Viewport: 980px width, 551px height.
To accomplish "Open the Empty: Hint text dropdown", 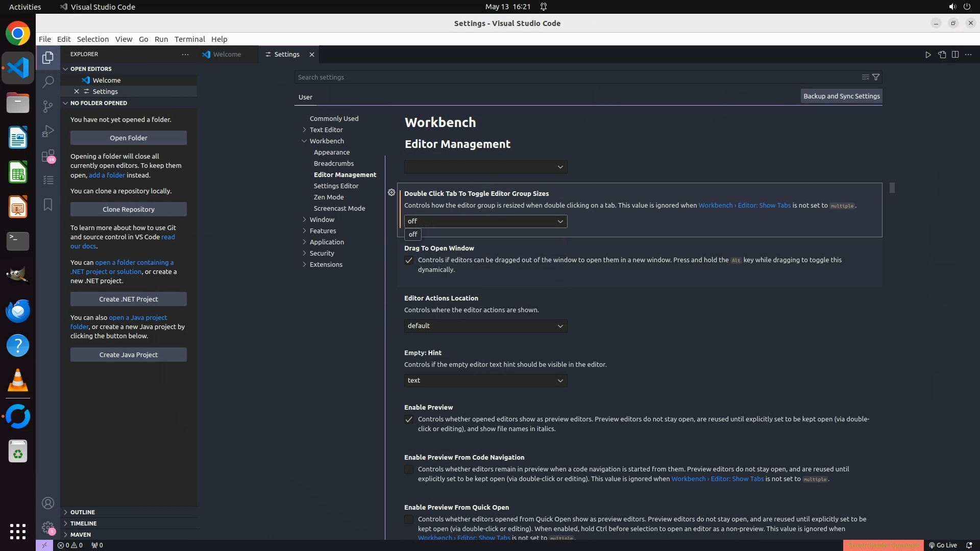I will [485, 381].
